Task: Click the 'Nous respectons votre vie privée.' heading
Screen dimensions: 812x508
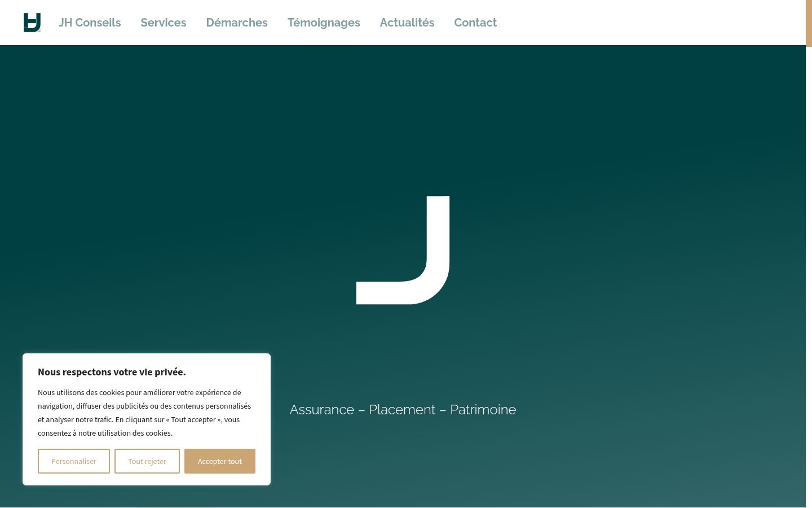Action: coord(112,372)
